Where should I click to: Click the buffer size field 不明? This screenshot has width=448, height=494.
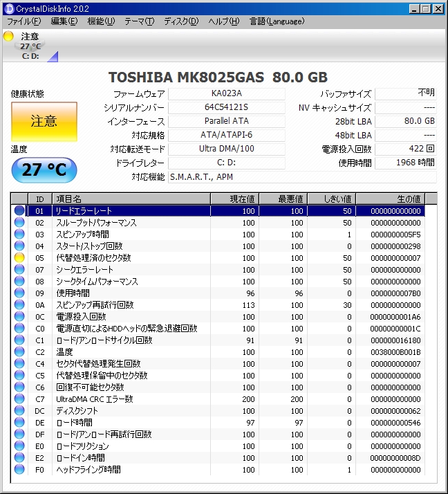[x=406, y=94]
